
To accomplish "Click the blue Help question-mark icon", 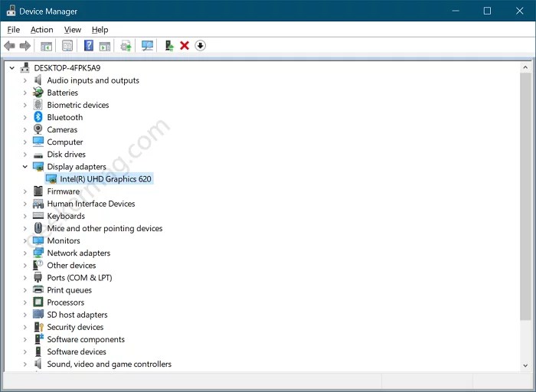I will 89,45.
